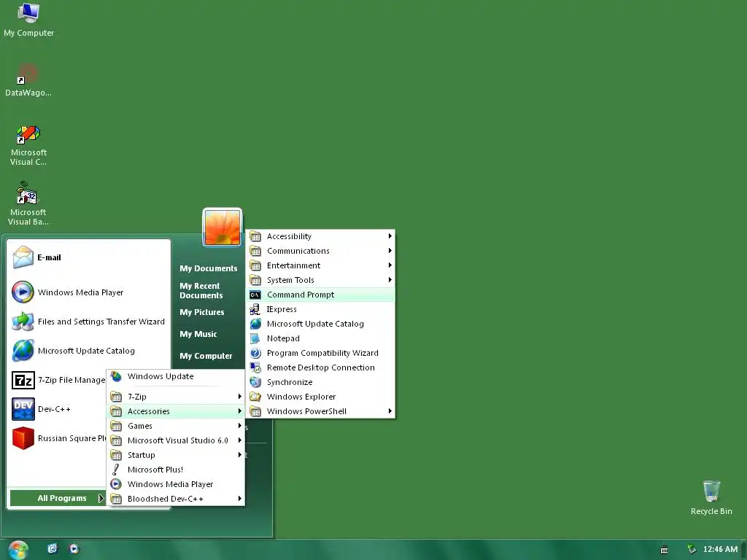Screen dimensions: 747x560
Task: Open Microsoft Visual Basic desktop shortcut
Action: pyautogui.click(x=28, y=204)
